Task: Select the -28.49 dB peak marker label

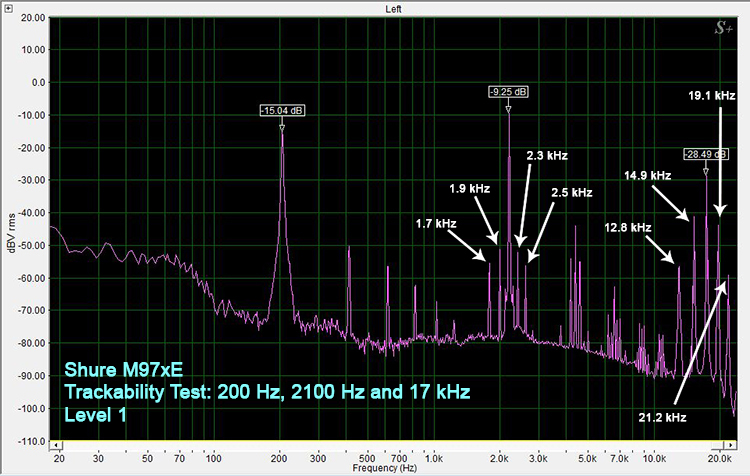Action: (706, 154)
